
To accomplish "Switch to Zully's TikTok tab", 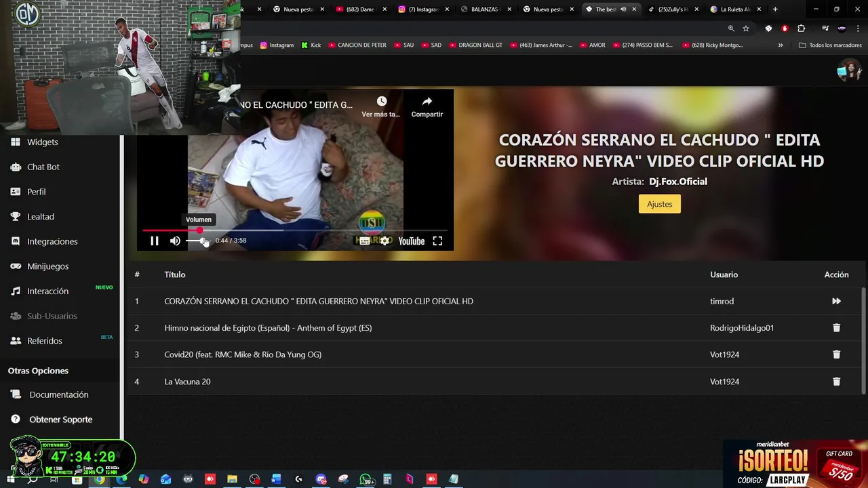I will [x=673, y=9].
